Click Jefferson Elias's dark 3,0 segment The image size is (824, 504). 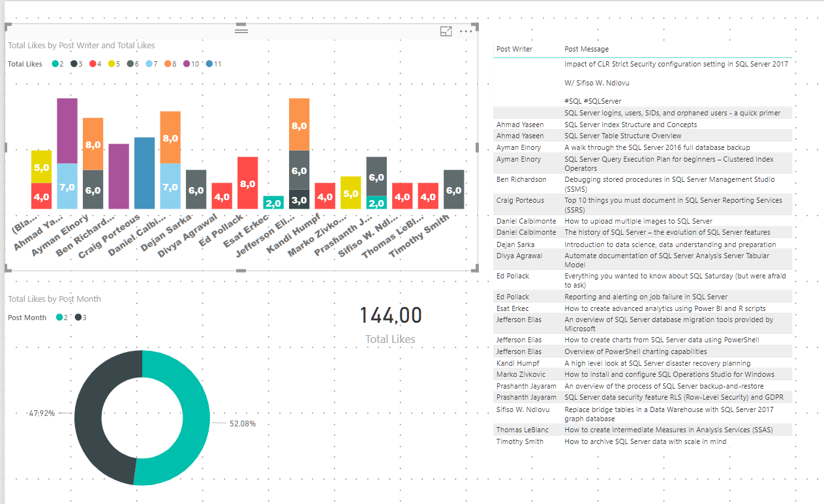[299, 200]
